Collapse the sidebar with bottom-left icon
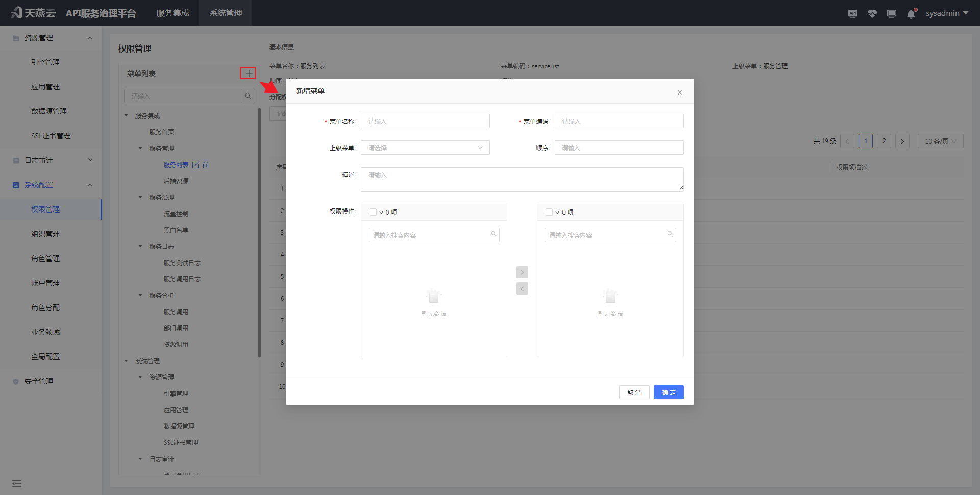The width and height of the screenshot is (980, 495). point(17,483)
